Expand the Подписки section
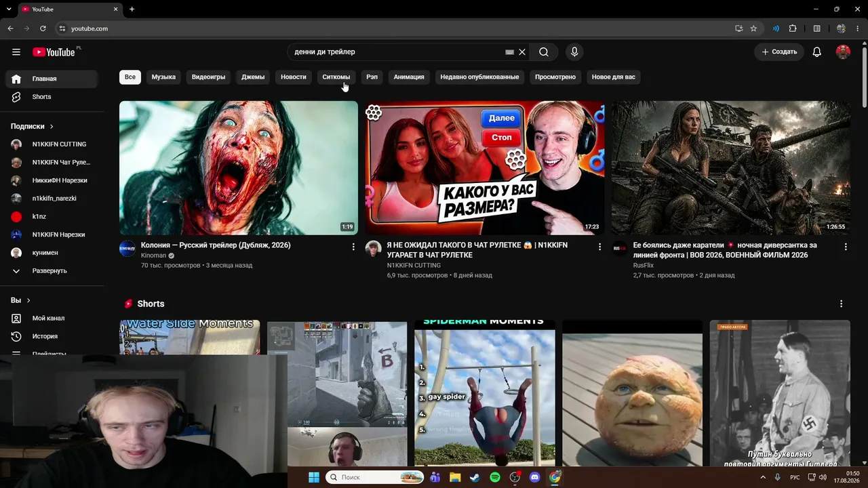Screen dimensions: 868x488 coord(33,127)
